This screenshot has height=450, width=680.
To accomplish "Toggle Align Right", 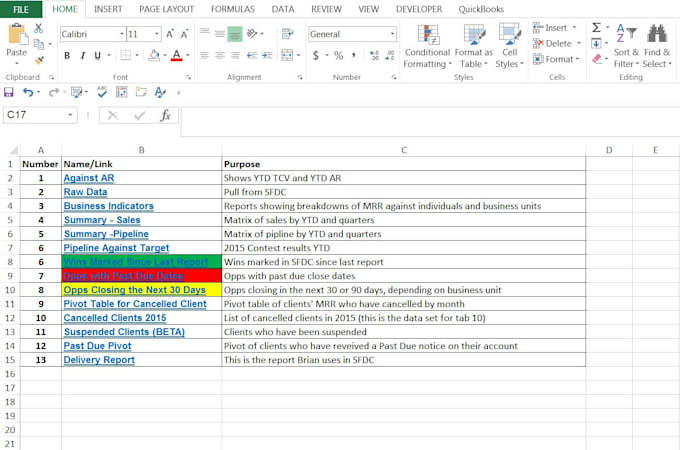I will click(235, 55).
